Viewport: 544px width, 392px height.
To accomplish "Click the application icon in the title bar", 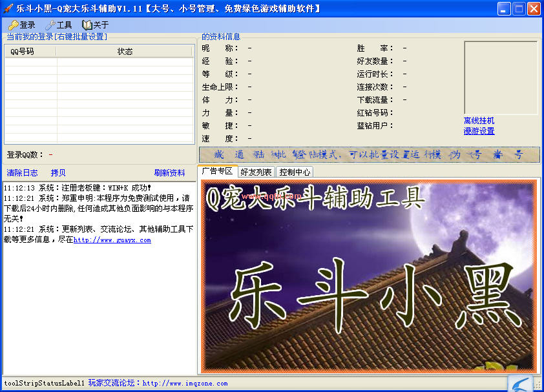I will [8, 8].
